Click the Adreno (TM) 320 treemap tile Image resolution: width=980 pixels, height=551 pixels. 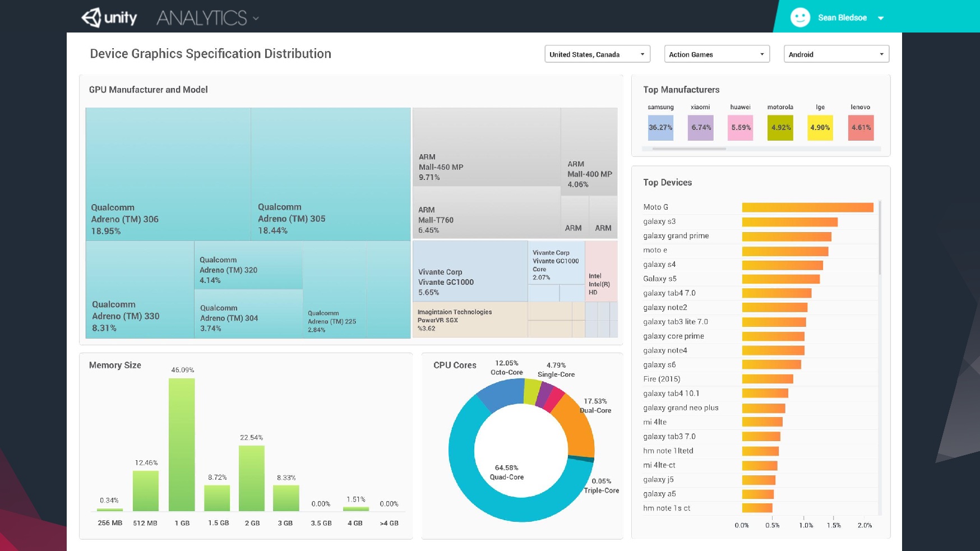click(248, 265)
